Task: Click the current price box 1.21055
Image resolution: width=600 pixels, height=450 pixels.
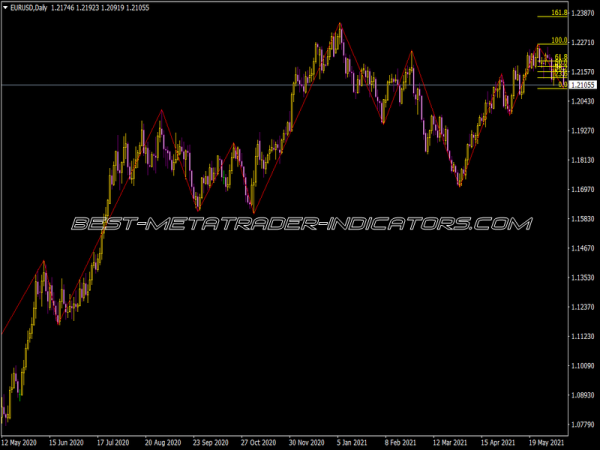Action: click(584, 86)
